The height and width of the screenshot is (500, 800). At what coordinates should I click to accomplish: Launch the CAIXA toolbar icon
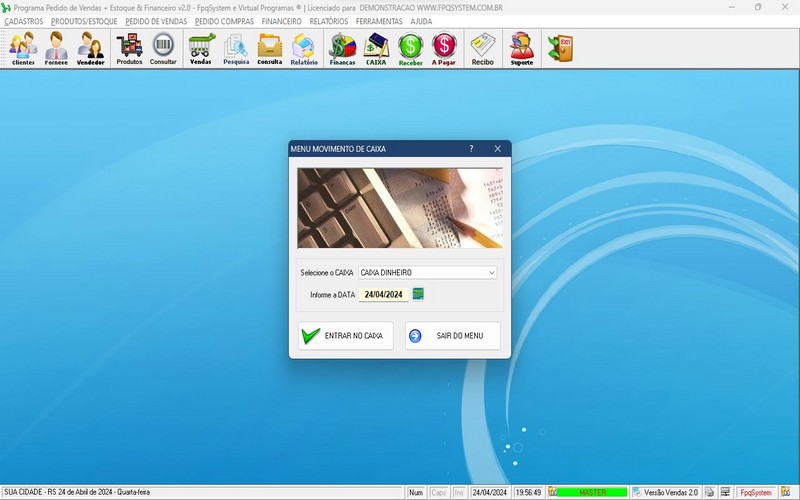point(376,48)
